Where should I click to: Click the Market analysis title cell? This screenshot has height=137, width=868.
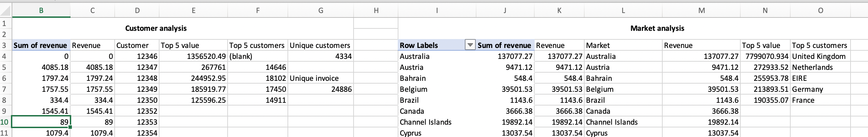(657, 28)
